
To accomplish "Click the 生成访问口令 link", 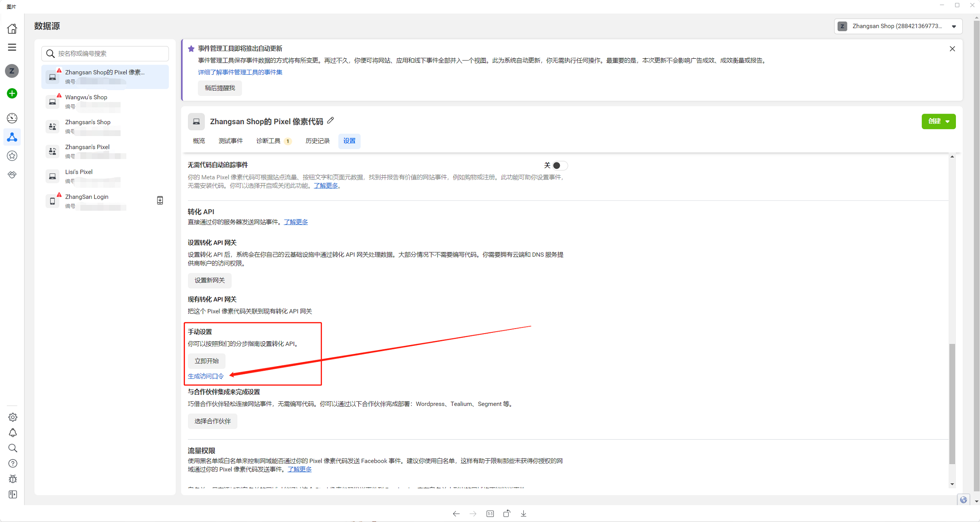I will pyautogui.click(x=206, y=376).
